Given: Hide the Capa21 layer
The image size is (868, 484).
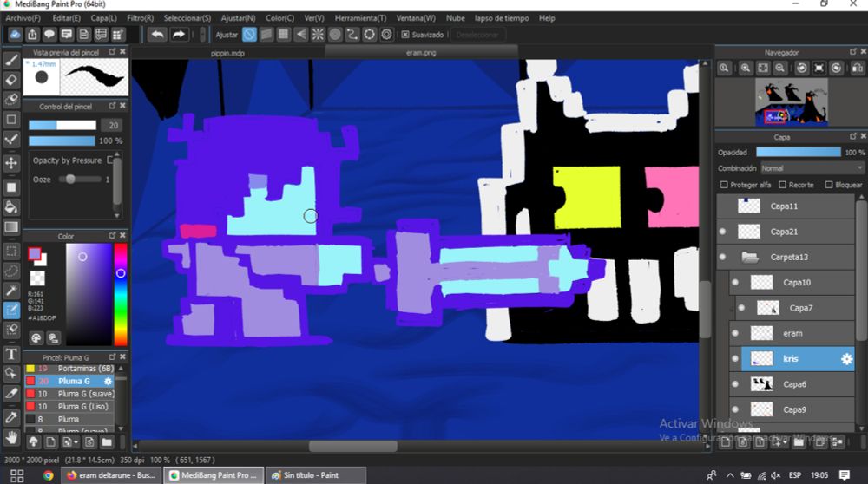Looking at the screenshot, I should (722, 232).
